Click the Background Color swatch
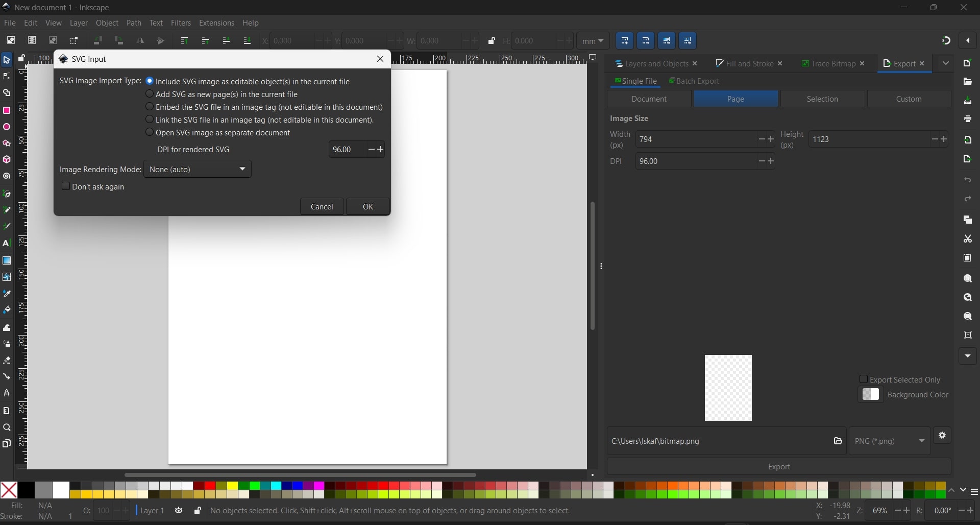980x525 pixels. tap(871, 395)
